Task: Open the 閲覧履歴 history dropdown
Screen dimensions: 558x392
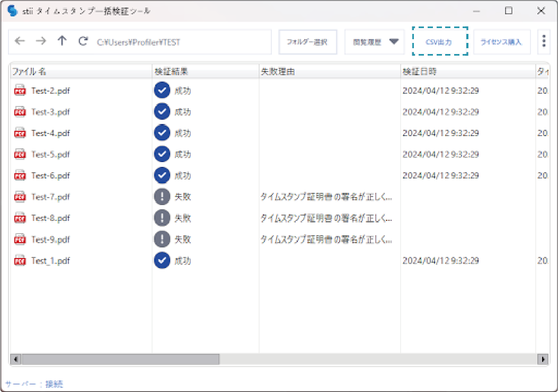Action: 375,42
